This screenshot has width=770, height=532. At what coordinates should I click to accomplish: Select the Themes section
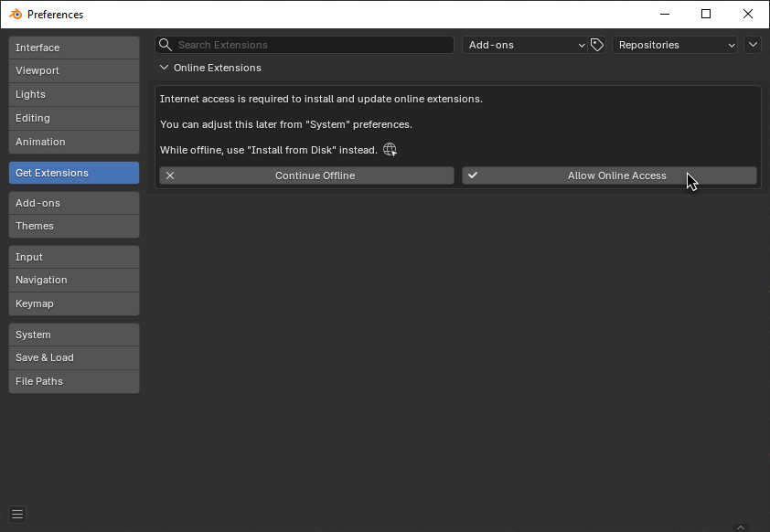coord(74,226)
